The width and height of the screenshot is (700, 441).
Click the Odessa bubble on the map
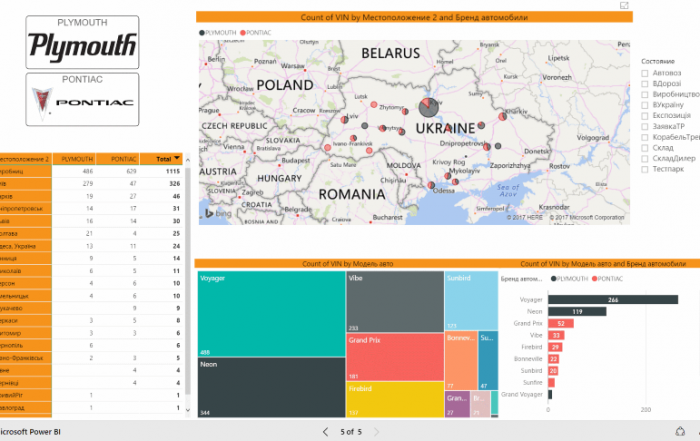[x=431, y=185]
